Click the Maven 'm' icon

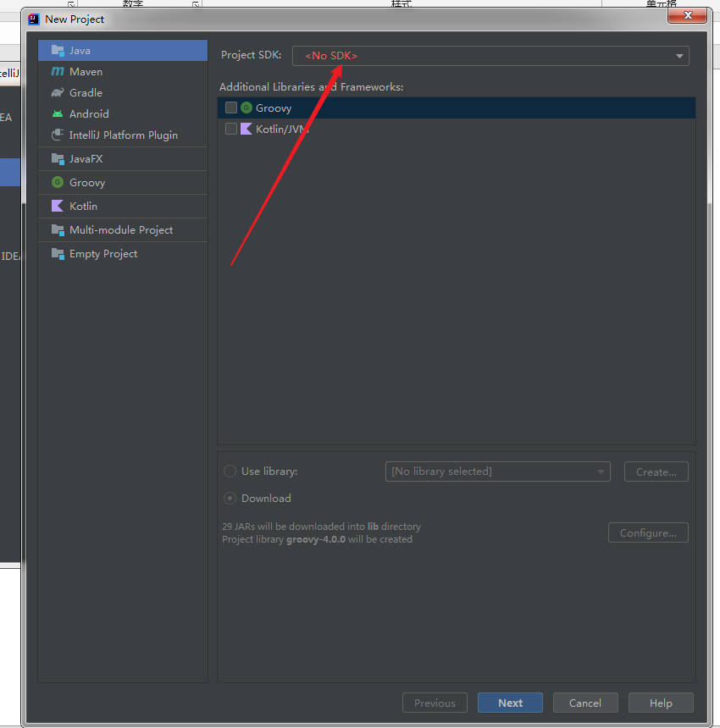[58, 71]
